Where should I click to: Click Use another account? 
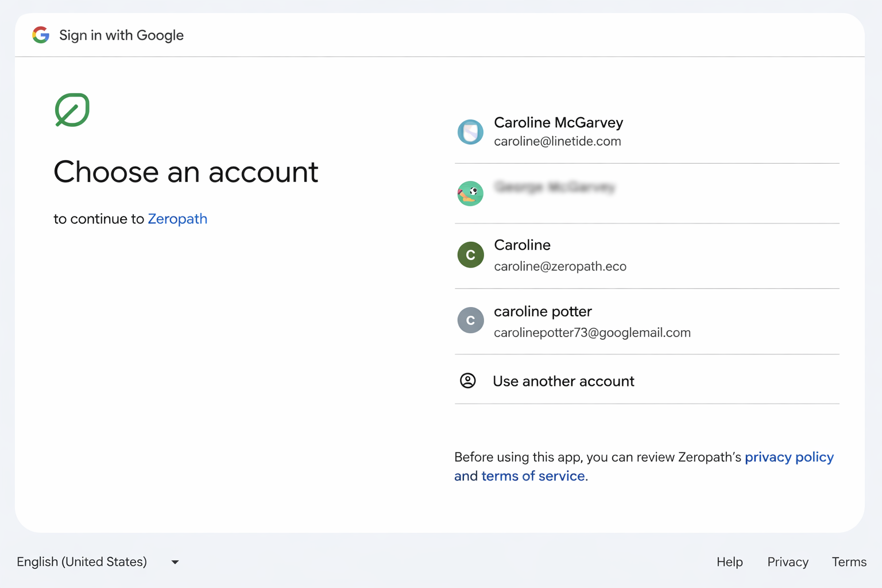(x=563, y=381)
